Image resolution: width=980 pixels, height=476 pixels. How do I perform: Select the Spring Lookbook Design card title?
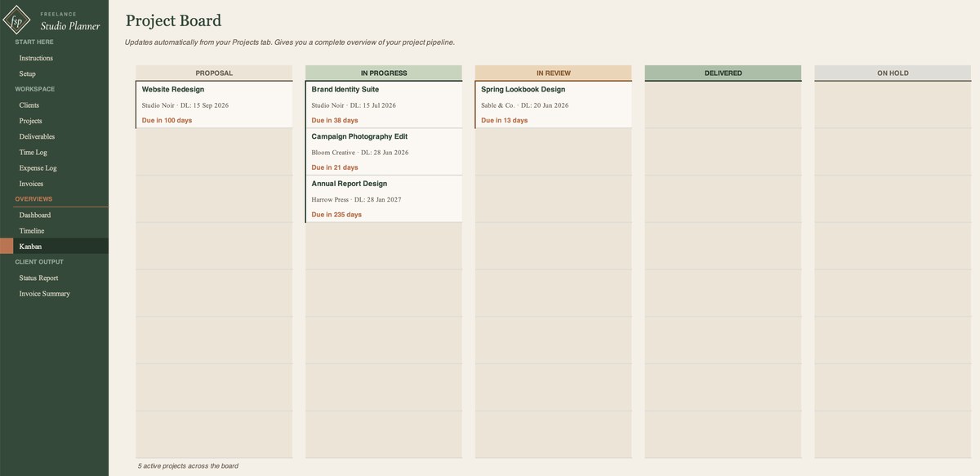click(523, 90)
